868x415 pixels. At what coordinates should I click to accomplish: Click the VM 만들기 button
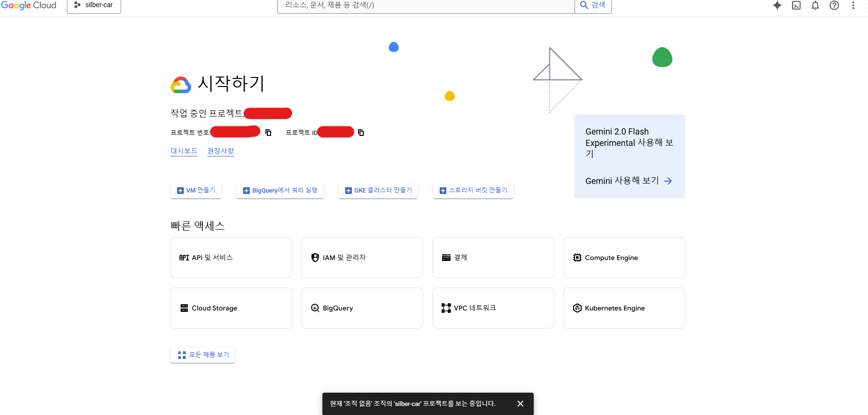click(x=196, y=190)
